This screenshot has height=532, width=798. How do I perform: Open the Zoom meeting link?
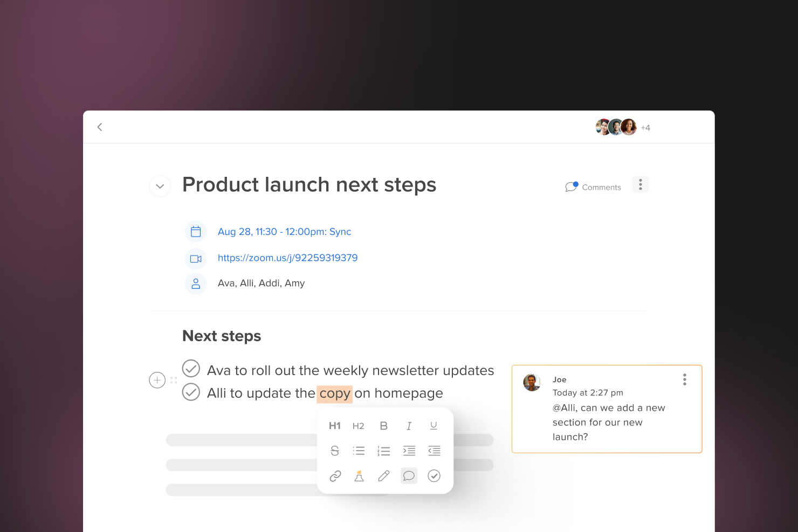coord(287,258)
